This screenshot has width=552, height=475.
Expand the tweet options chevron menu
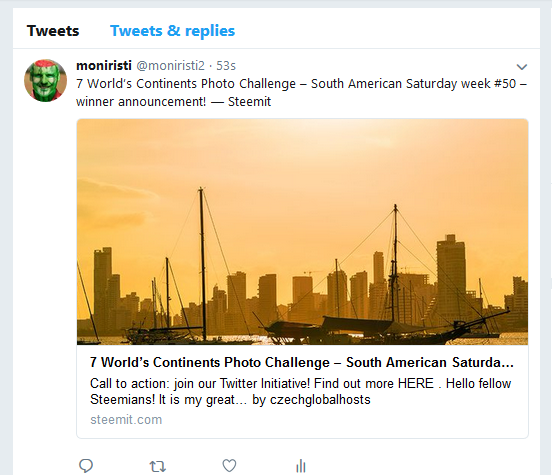pos(521,67)
